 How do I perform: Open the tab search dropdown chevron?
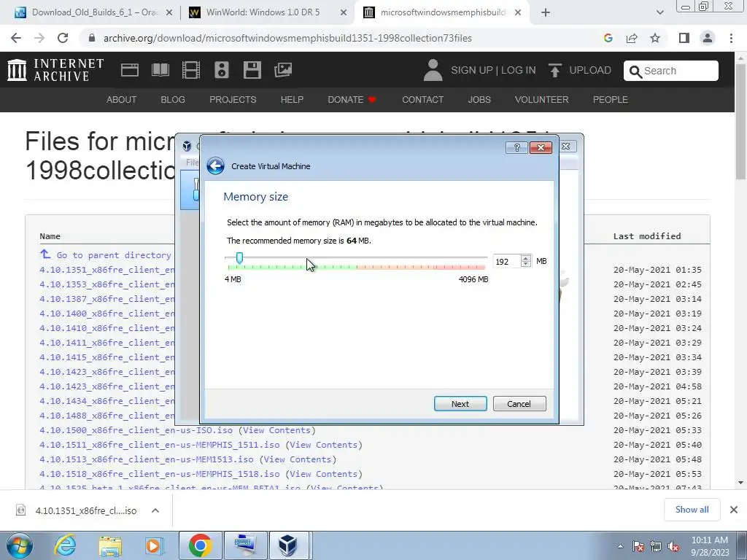pos(659,13)
